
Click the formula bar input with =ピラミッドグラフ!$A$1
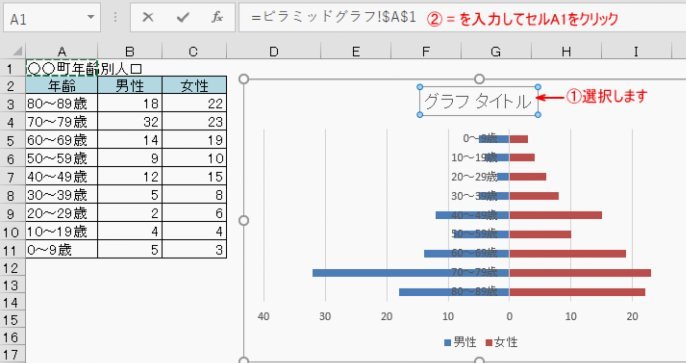pos(462,18)
